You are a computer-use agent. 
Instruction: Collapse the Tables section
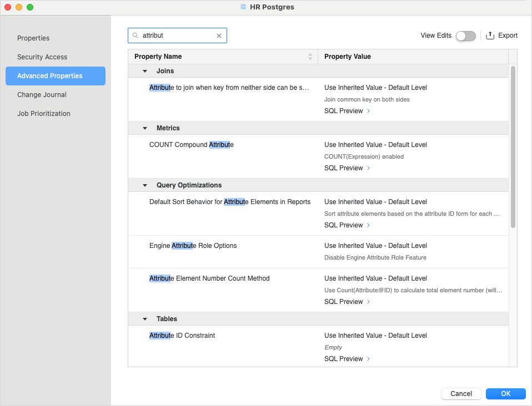[x=145, y=319]
